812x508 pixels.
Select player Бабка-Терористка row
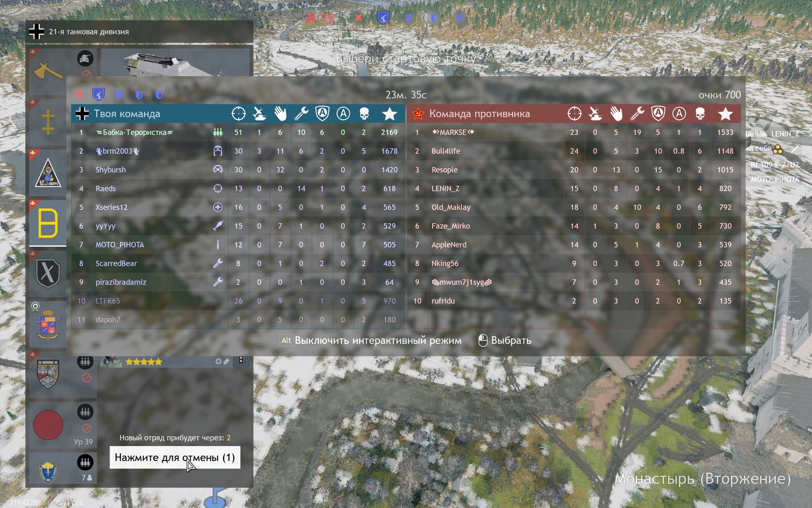click(134, 133)
